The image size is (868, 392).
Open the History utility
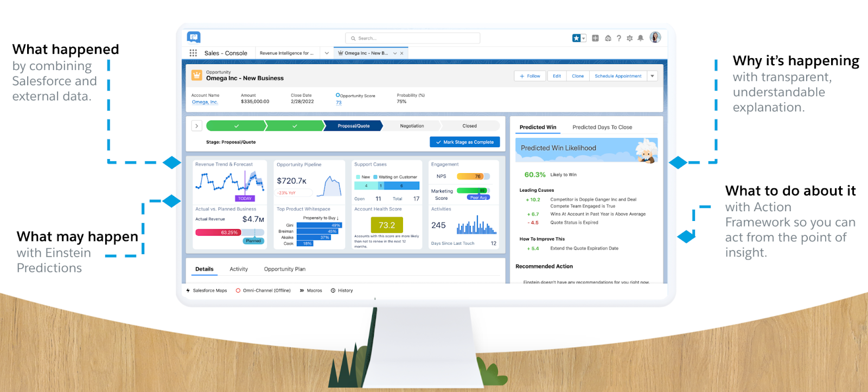[342, 290]
